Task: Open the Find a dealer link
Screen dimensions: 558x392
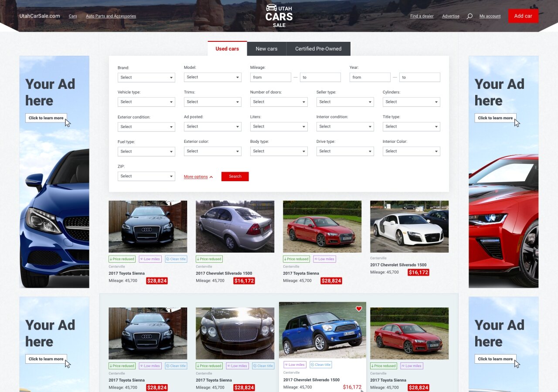Action: [x=422, y=16]
